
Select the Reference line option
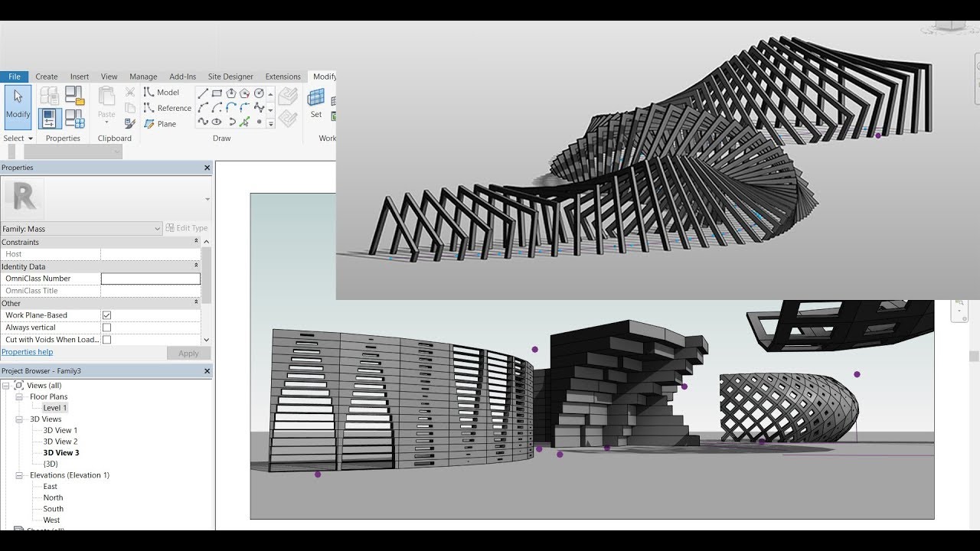tap(167, 108)
